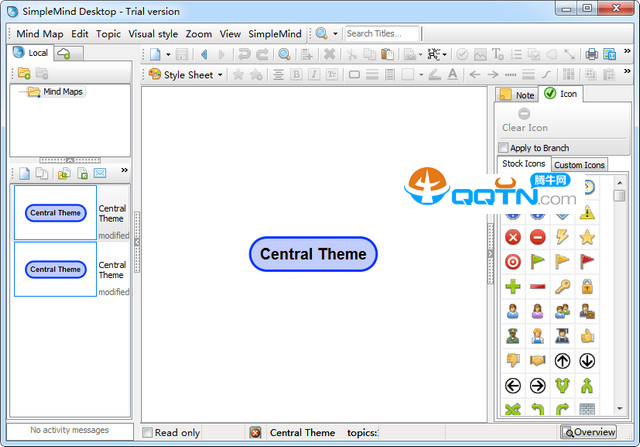This screenshot has width=640, height=447.
Task: Click the undo arrow in the toolbar
Action: (244, 54)
